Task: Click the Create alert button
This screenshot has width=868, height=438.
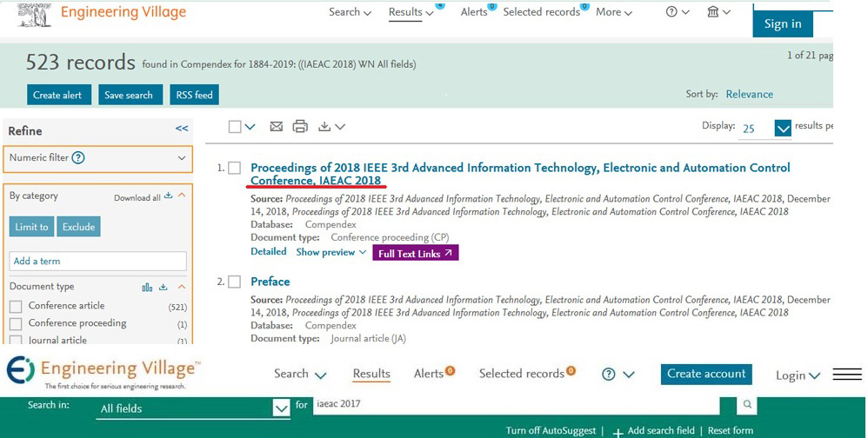Action: click(57, 95)
